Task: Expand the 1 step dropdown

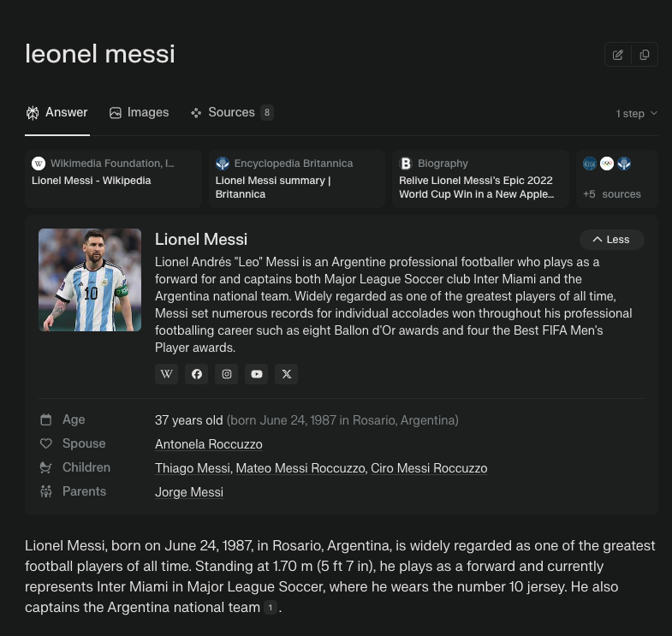Action: click(636, 114)
